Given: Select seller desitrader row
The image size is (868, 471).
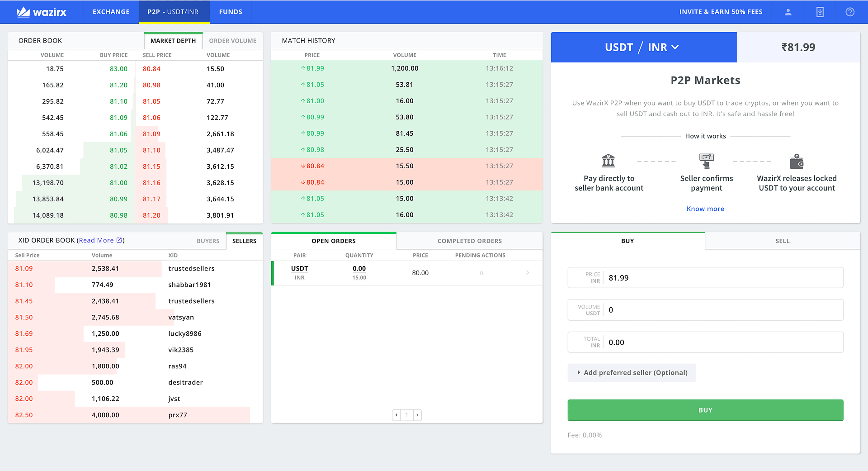Looking at the screenshot, I should 135,382.
